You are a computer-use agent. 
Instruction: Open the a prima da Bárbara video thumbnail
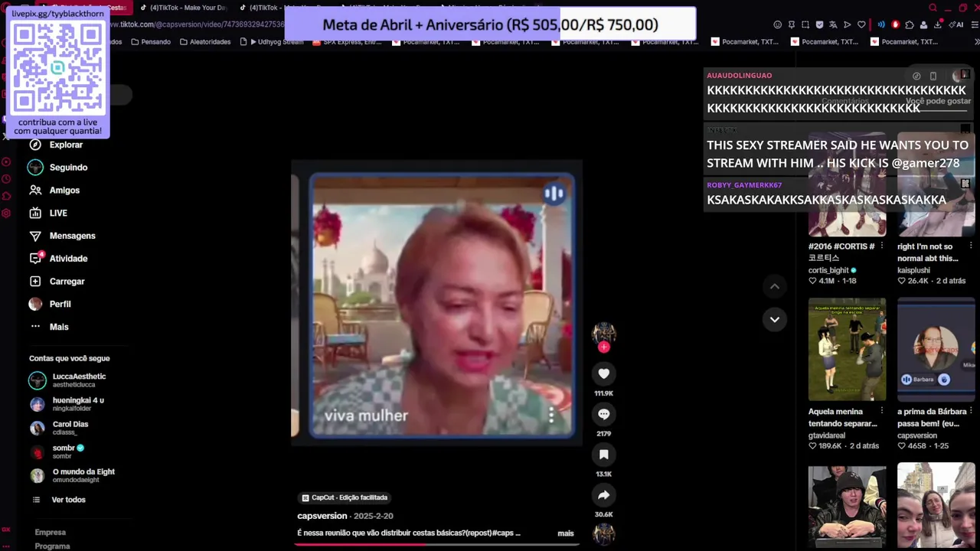coord(936,349)
